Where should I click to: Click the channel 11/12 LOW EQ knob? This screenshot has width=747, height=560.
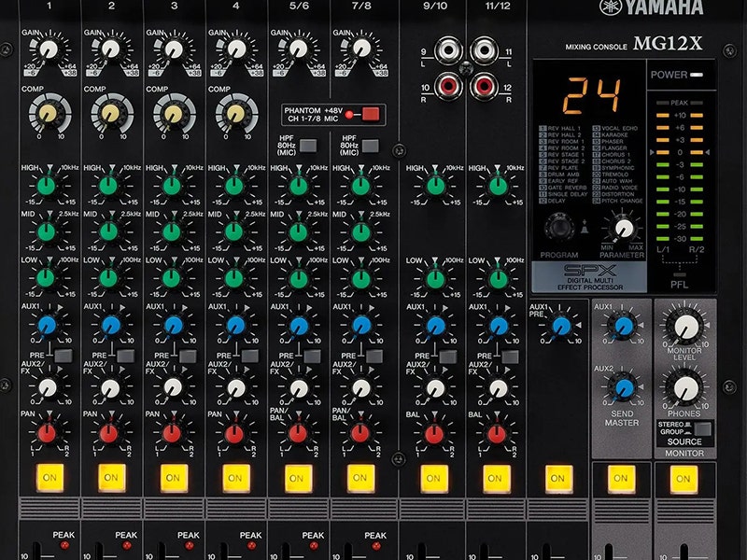[x=498, y=279]
